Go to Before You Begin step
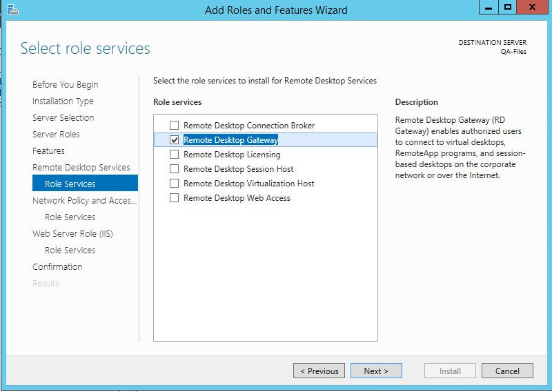Viewport: 552px width, 392px height. (65, 85)
